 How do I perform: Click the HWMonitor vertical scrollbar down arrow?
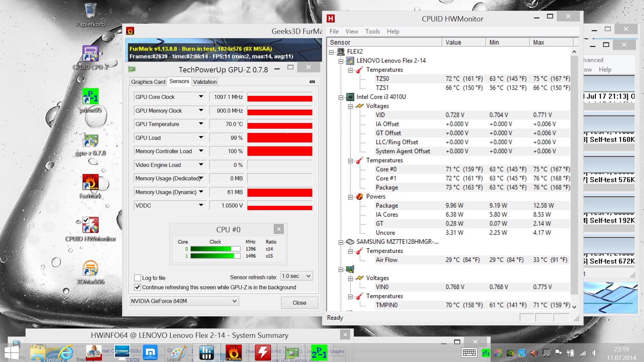click(x=574, y=307)
